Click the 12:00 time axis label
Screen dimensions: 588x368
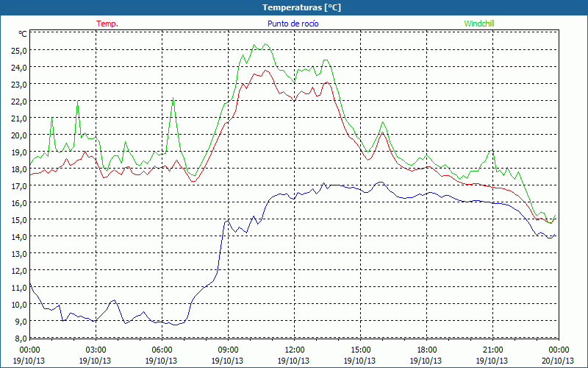pyautogui.click(x=295, y=350)
